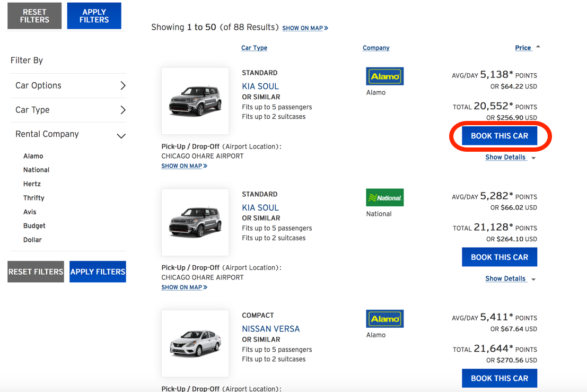This screenshot has width=587, height=392.
Task: Select the Filter By heading
Action: pos(27,60)
